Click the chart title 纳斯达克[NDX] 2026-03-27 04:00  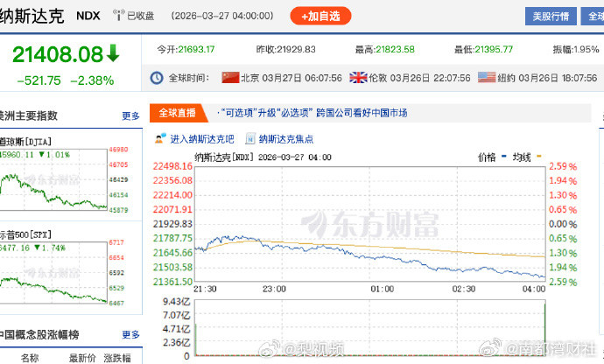[x=263, y=157]
